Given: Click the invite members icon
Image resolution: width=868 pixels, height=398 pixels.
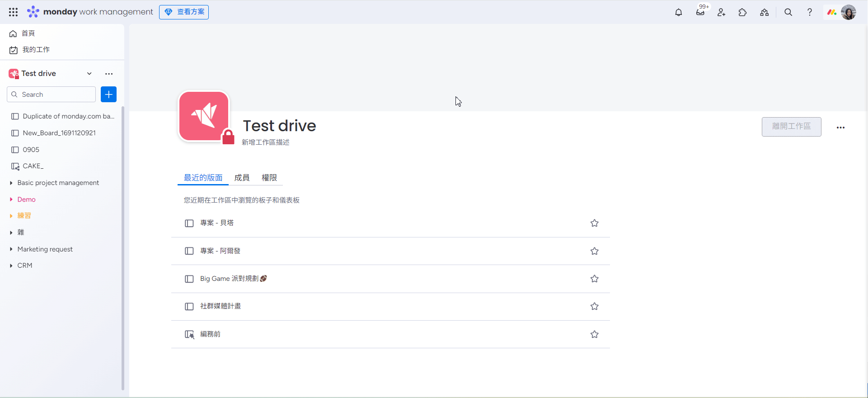Looking at the screenshot, I should [x=721, y=12].
